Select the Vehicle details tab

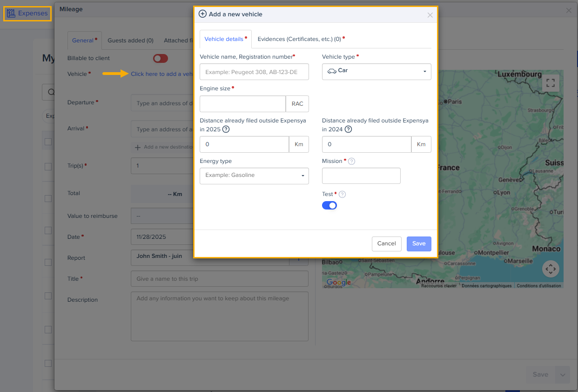tap(224, 39)
